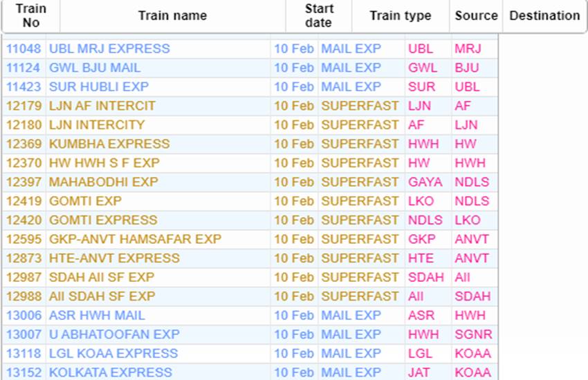Open train number 12988 link
The image size is (588, 380).
tap(24, 296)
